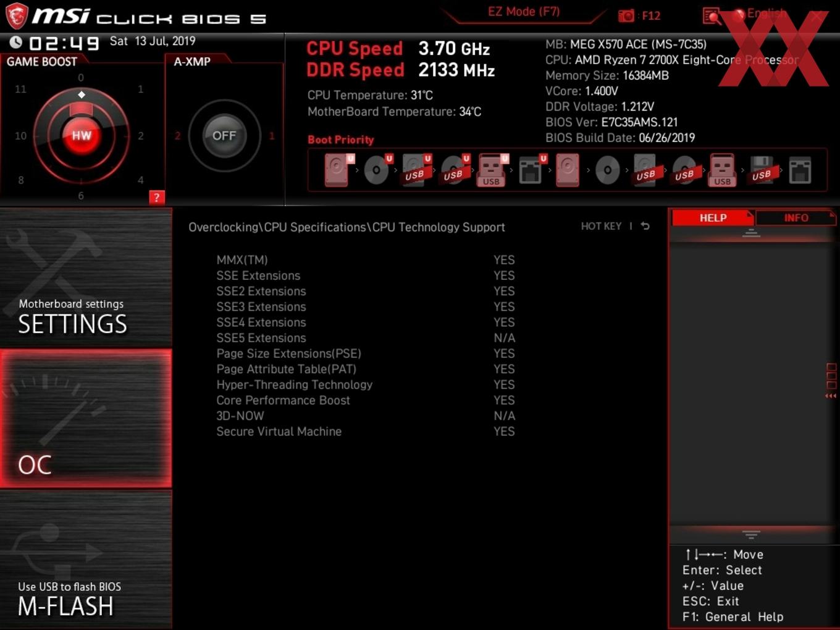Select the 3D-NOW row
This screenshot has width=840, height=630.
pos(366,416)
